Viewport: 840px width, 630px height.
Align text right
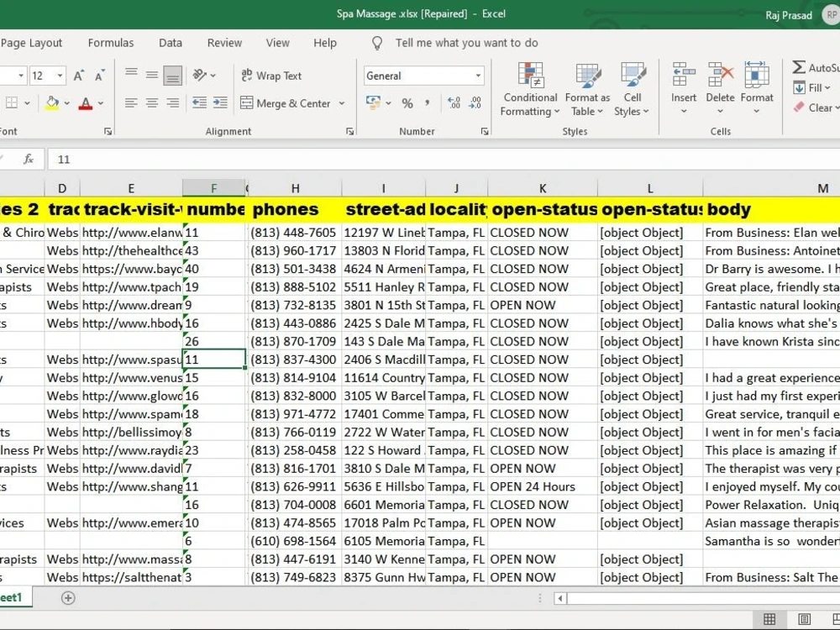click(172, 102)
